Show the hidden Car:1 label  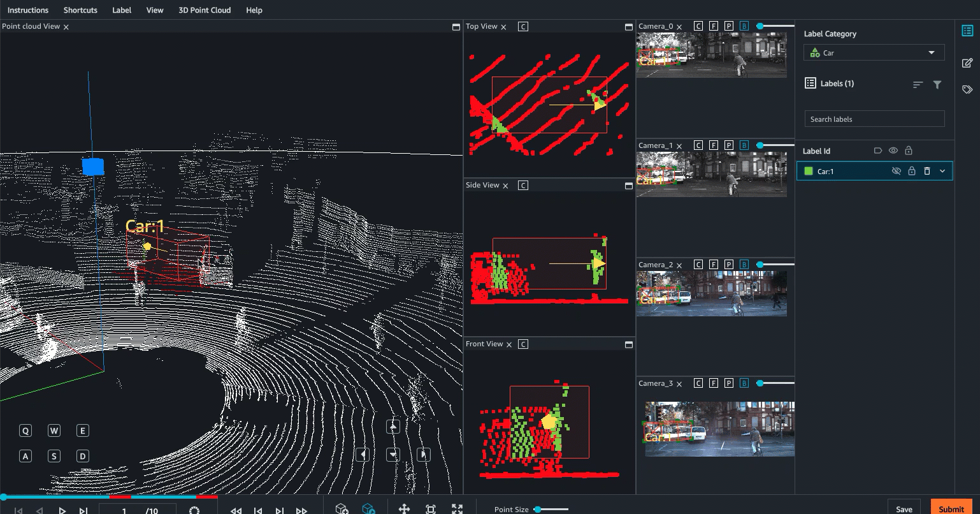[896, 171]
